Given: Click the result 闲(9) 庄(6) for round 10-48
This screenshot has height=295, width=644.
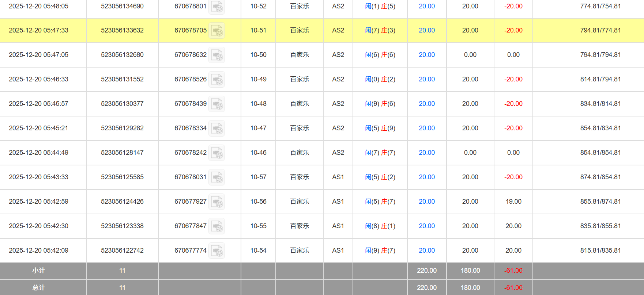Looking at the screenshot, I should (x=380, y=104).
